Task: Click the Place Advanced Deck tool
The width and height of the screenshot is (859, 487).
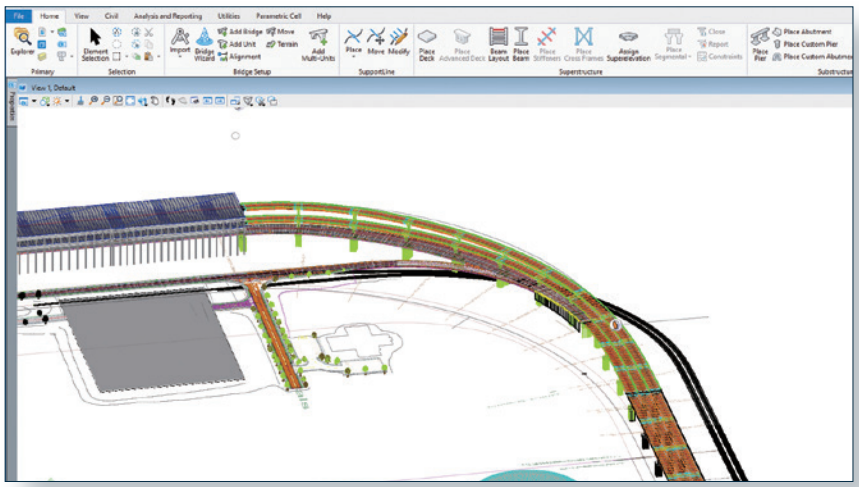Action: tap(462, 44)
